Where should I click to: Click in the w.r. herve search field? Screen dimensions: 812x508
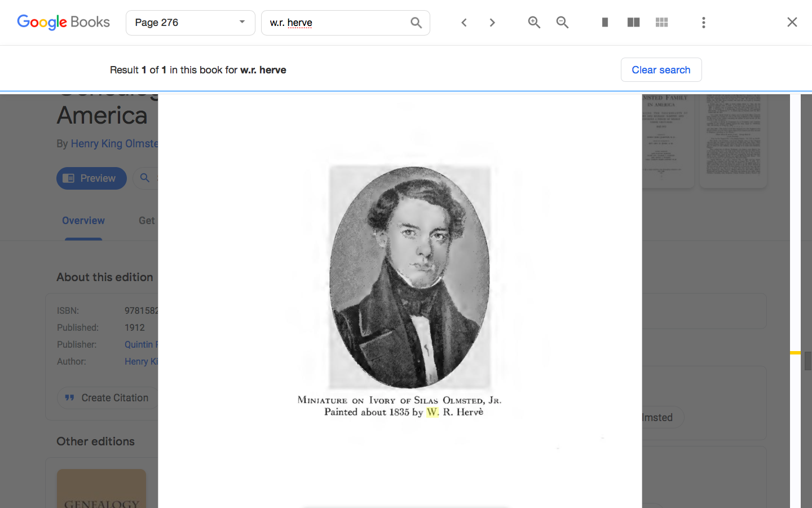[x=336, y=23]
